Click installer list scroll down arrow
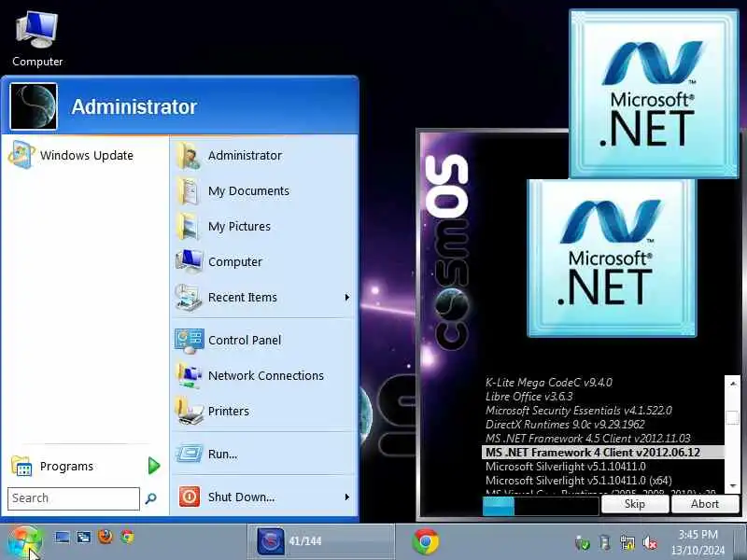The width and height of the screenshot is (747, 560). coord(732,485)
